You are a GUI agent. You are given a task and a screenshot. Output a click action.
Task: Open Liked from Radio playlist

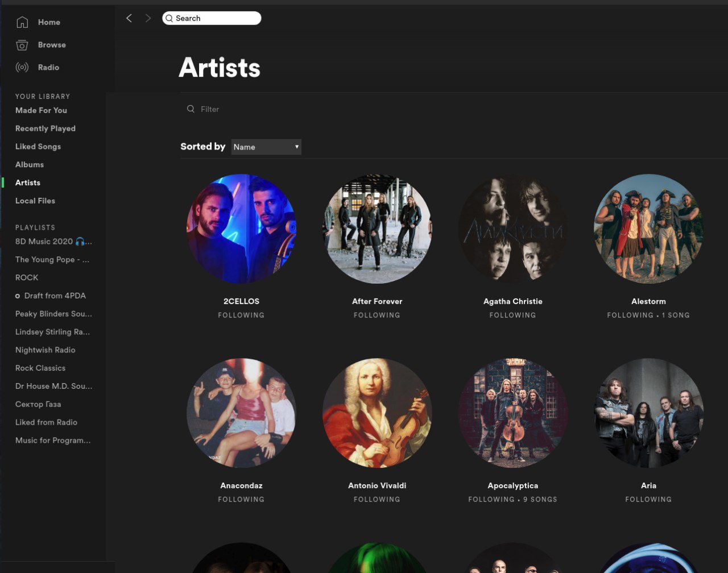tap(46, 422)
